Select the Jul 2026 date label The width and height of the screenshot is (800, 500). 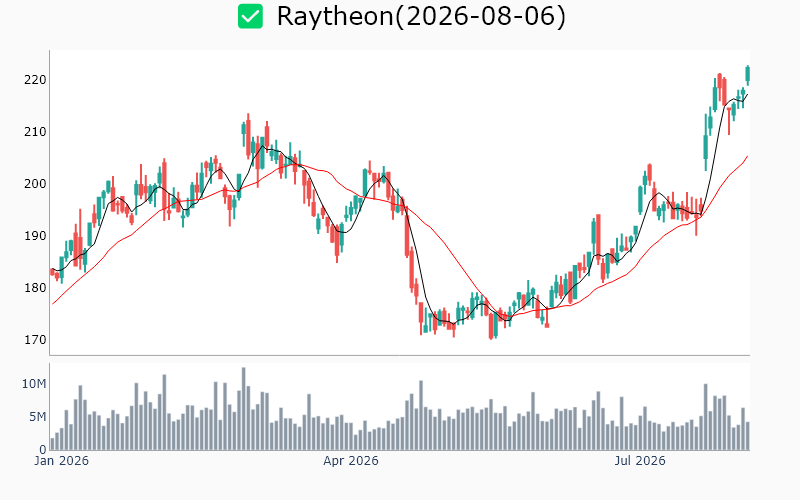[640, 461]
